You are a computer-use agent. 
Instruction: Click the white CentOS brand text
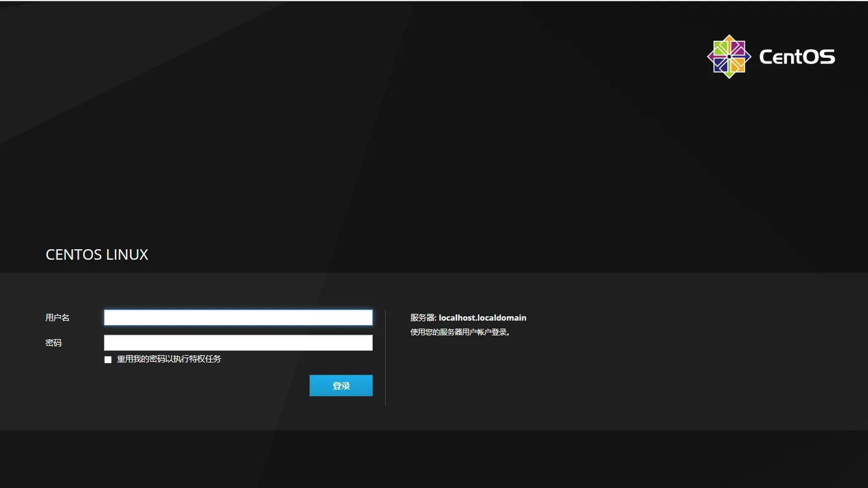(797, 57)
